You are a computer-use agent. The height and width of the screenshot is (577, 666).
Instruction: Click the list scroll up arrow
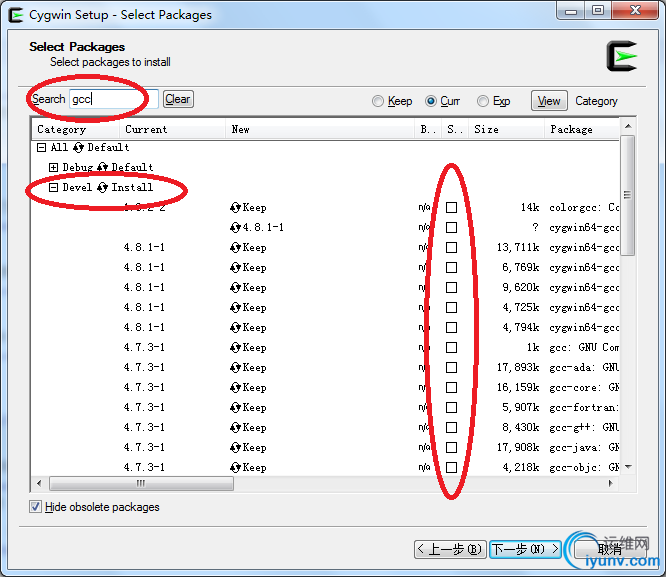(628, 126)
